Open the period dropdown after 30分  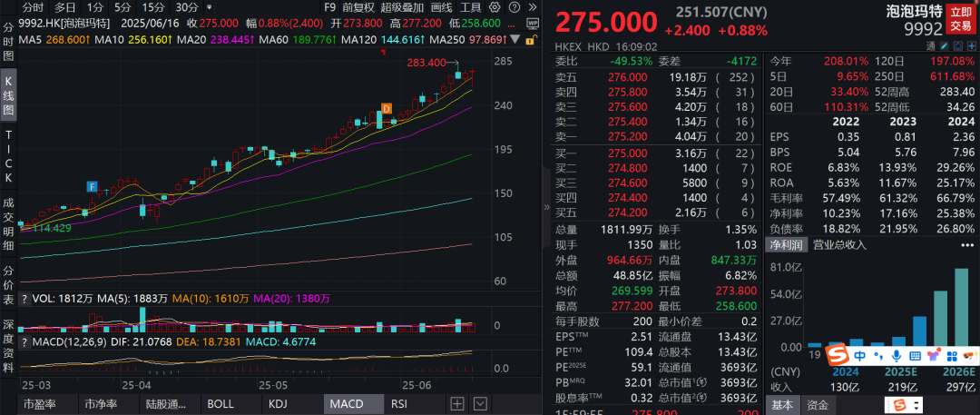coord(210,7)
